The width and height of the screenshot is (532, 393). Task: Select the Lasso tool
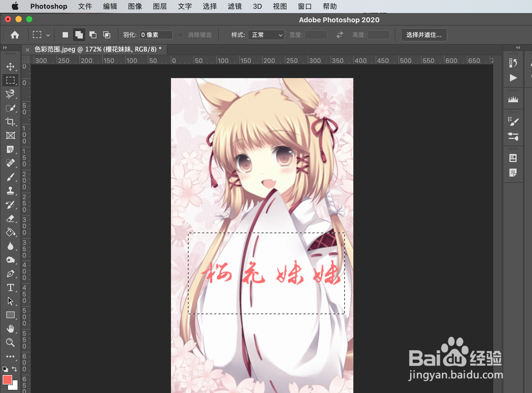click(x=10, y=94)
